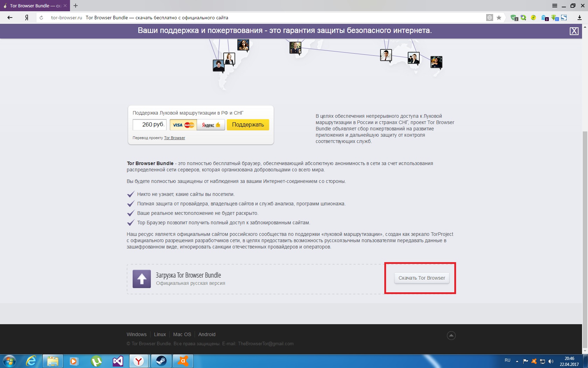
Task: Select Visa MasterCard payment method
Action: coord(183,125)
